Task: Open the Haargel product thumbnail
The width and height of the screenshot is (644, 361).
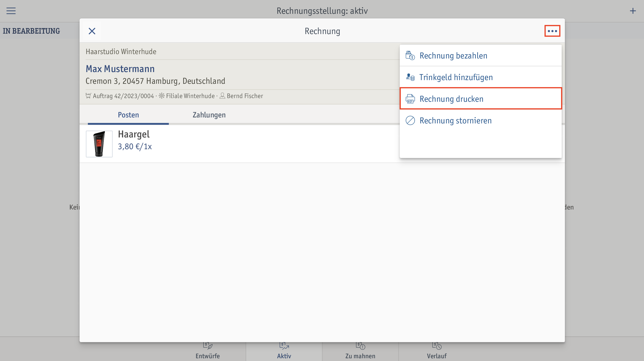Action: point(99,144)
